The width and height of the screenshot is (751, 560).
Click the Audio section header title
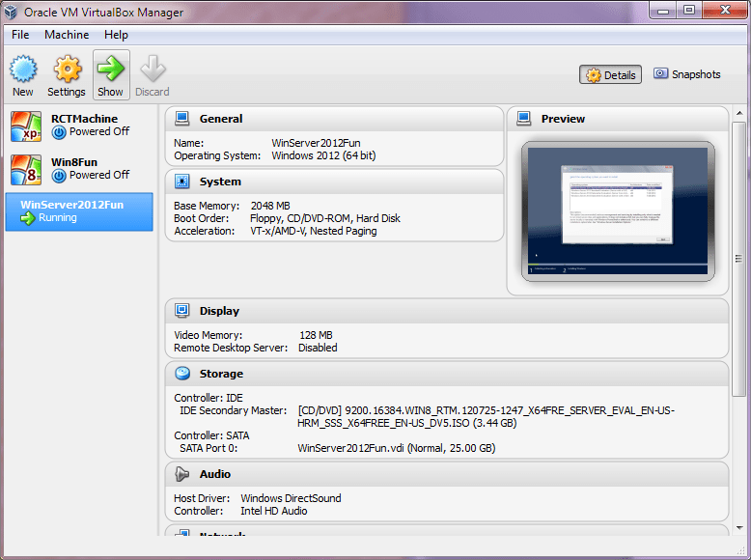[x=215, y=474]
